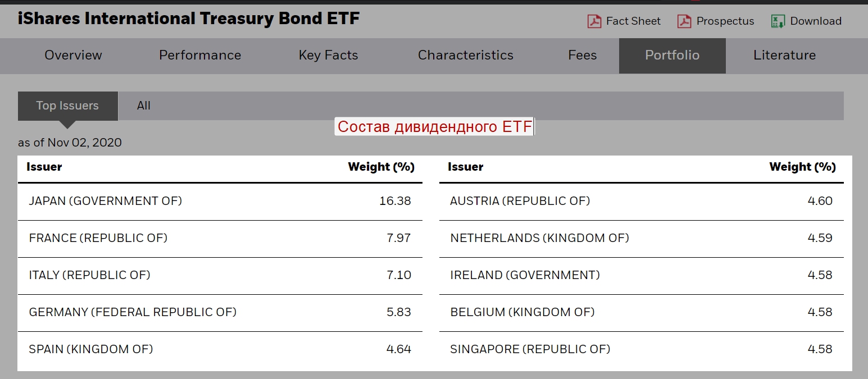Click the Download text link
The image size is (868, 379).
tap(815, 21)
